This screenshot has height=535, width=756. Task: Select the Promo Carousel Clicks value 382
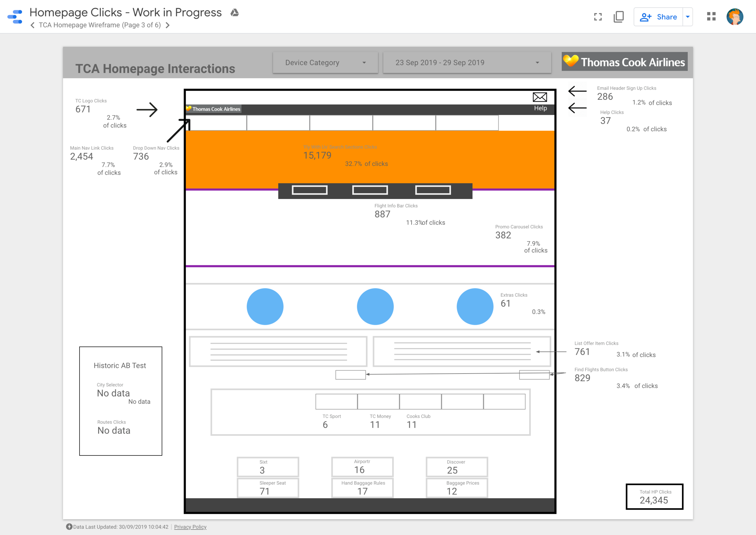pos(503,235)
